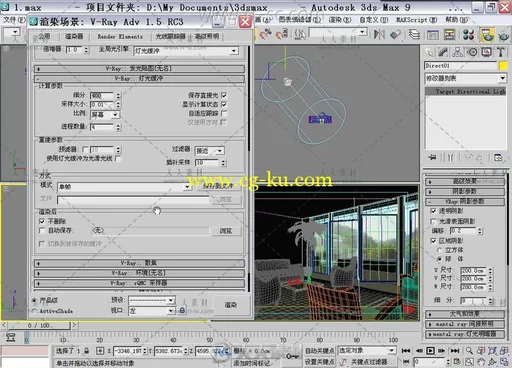512x368 pixels.
Task: Go to the end frame
Action: click(x=455, y=351)
